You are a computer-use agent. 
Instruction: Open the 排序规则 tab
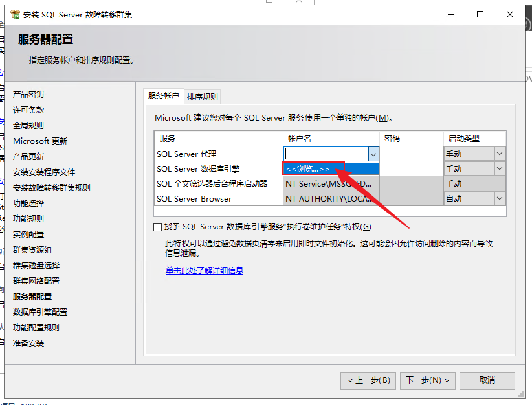coord(202,97)
